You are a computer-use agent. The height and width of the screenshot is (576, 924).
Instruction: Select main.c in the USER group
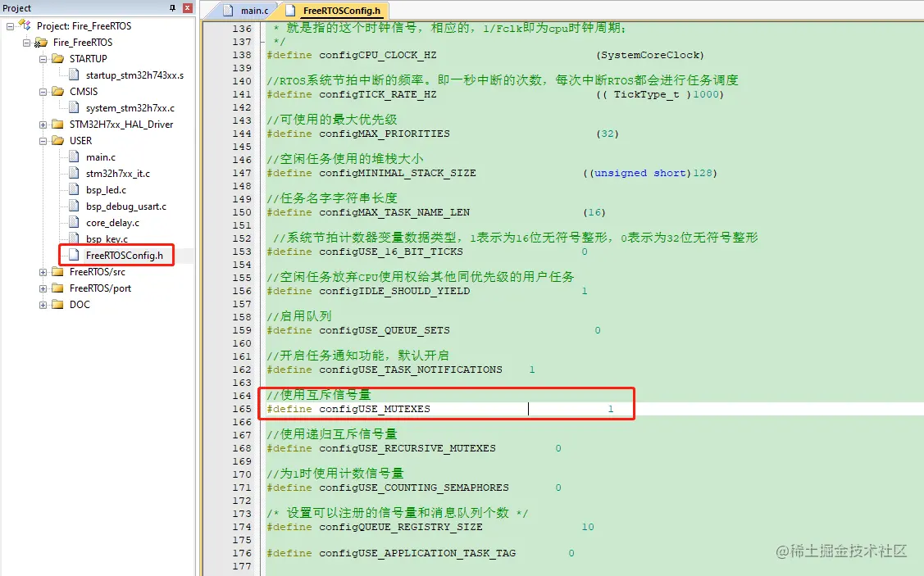coord(101,157)
